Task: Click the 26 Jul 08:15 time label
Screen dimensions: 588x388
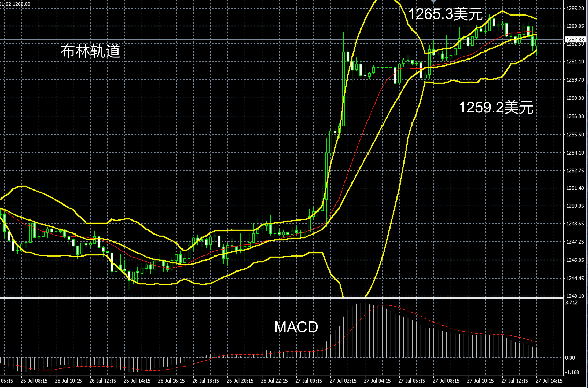Action: 34,381
